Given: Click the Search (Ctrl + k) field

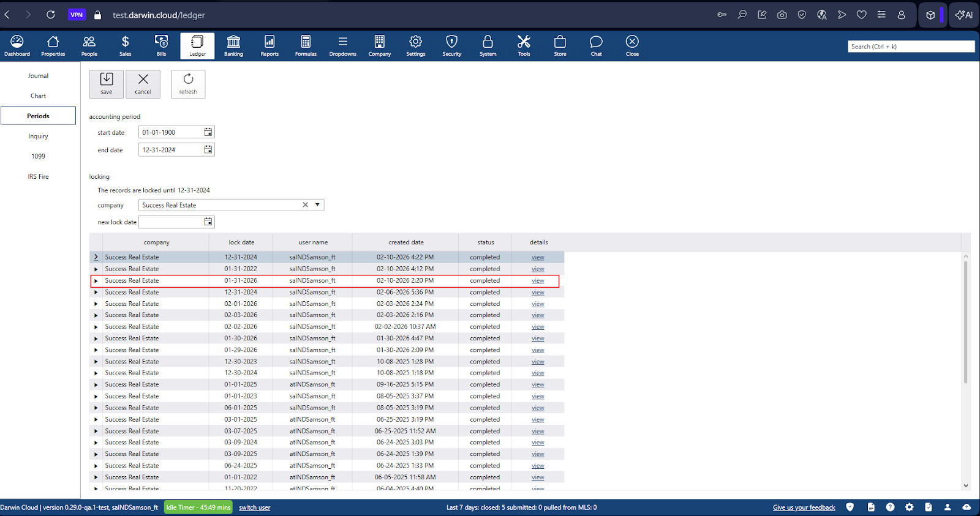Looking at the screenshot, I should point(910,47).
